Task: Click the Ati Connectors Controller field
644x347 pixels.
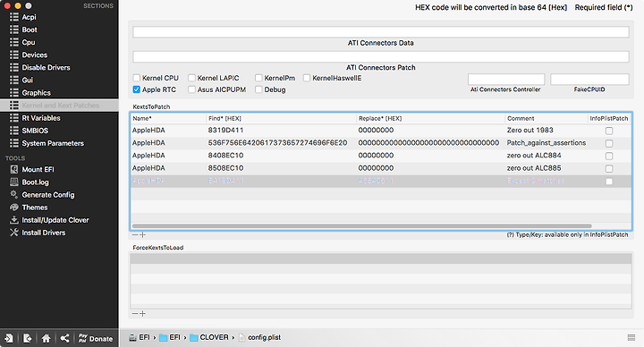Action: click(506, 80)
